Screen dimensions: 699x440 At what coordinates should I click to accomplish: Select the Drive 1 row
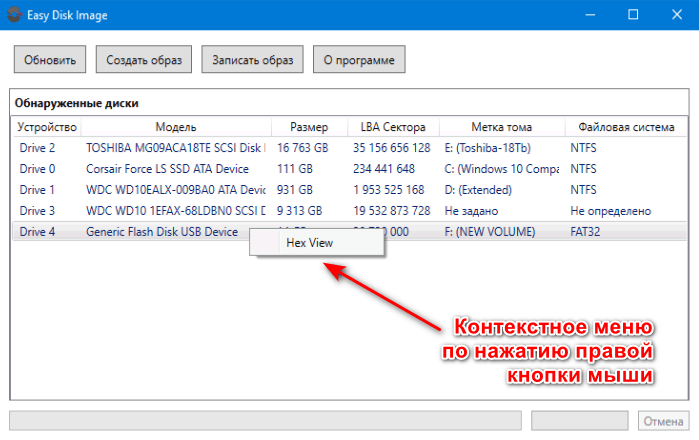pyautogui.click(x=350, y=190)
